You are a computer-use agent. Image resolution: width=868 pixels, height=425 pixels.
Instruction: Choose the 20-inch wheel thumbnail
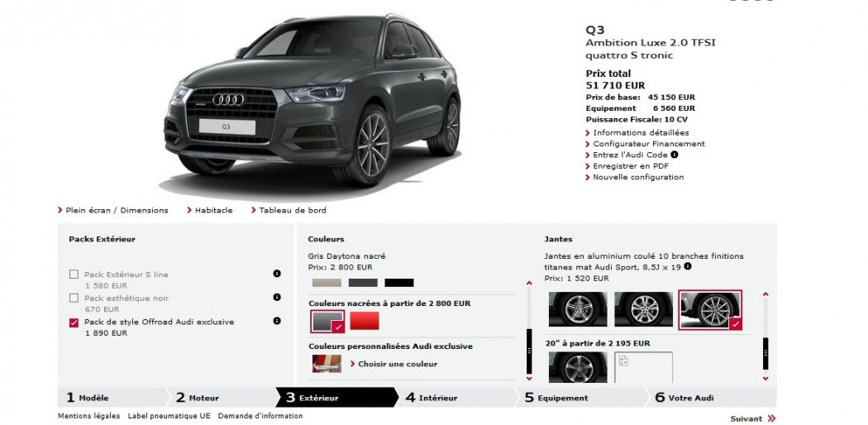pyautogui.click(x=577, y=367)
